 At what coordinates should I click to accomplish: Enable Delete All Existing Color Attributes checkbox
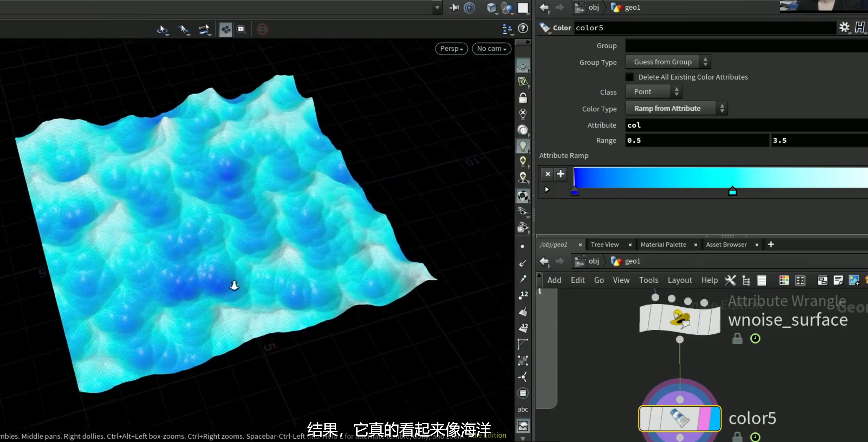click(629, 77)
